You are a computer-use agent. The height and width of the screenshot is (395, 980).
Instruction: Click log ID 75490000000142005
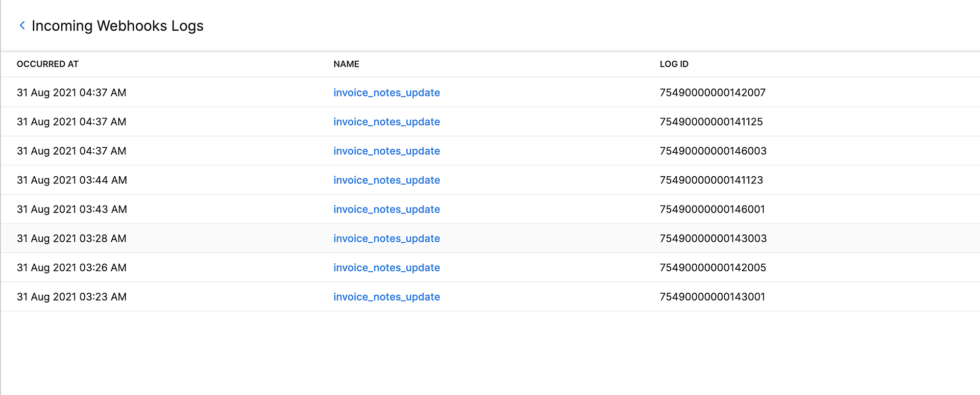click(x=713, y=267)
